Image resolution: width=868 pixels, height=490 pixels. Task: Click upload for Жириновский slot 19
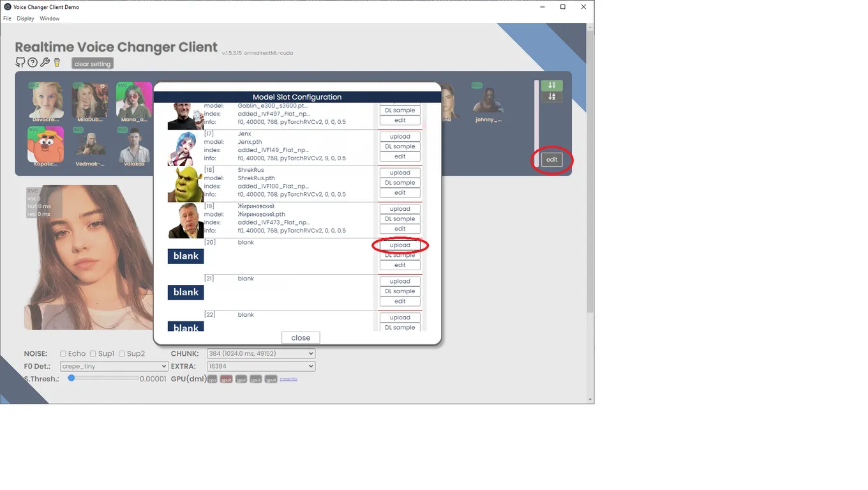pyautogui.click(x=400, y=209)
